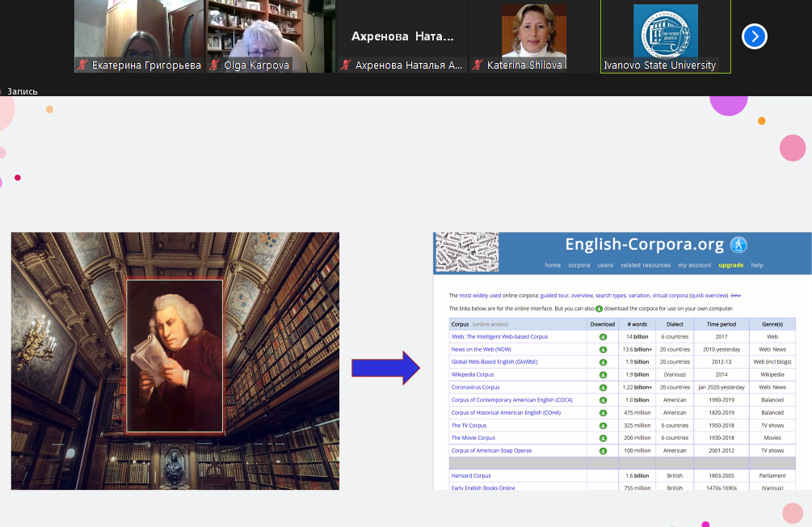
Task: Click the guided tour walking-figure icon
Action: pyautogui.click(x=738, y=245)
